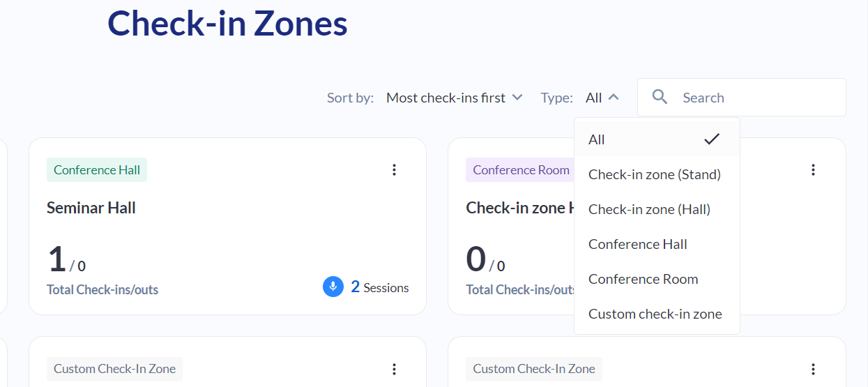Choose Check-in zone (Hall) type
868x387 pixels.
(649, 209)
